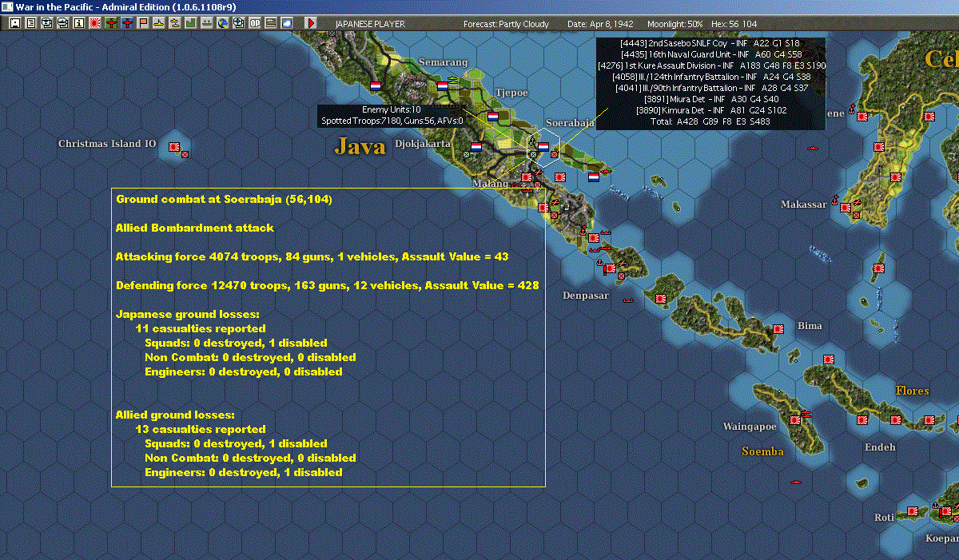Open the weather cloud toolbar icon
This screenshot has height=560, width=959.
287,24
